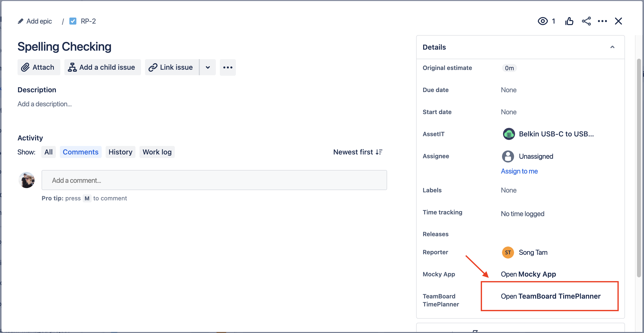Open the Link issue dropdown arrow
Screen dimensions: 644x333
tap(208, 67)
